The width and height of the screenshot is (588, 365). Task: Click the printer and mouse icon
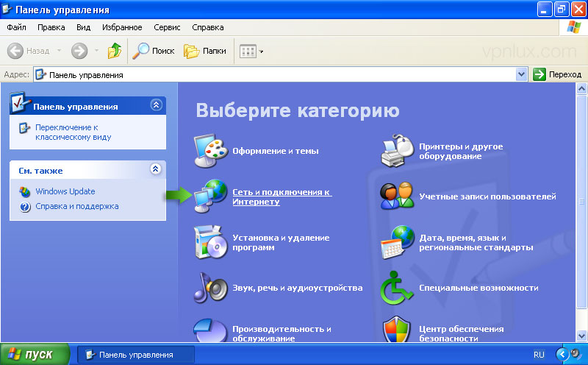[x=397, y=151]
